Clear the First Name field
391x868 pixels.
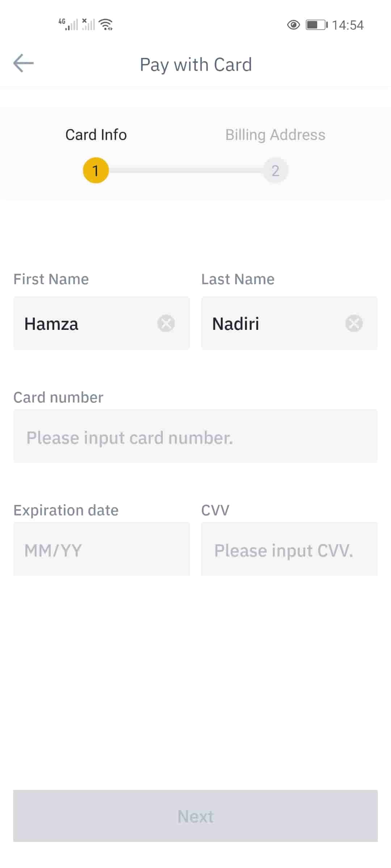pos(166,323)
